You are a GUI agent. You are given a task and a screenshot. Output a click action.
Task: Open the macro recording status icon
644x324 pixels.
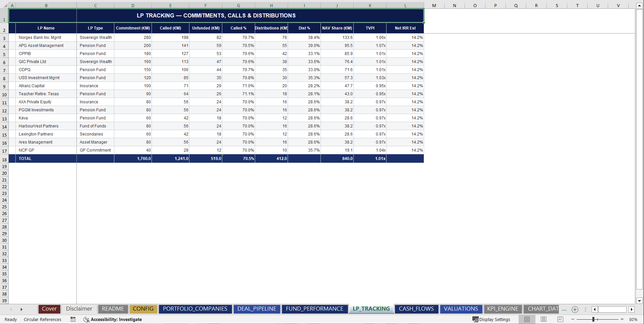point(73,319)
